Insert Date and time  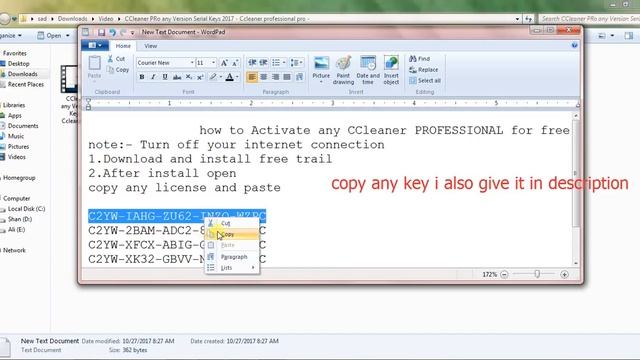(368, 70)
